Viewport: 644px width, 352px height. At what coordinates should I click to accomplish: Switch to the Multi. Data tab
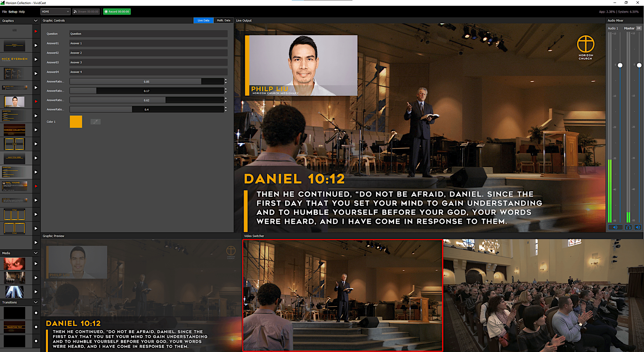coord(223,20)
